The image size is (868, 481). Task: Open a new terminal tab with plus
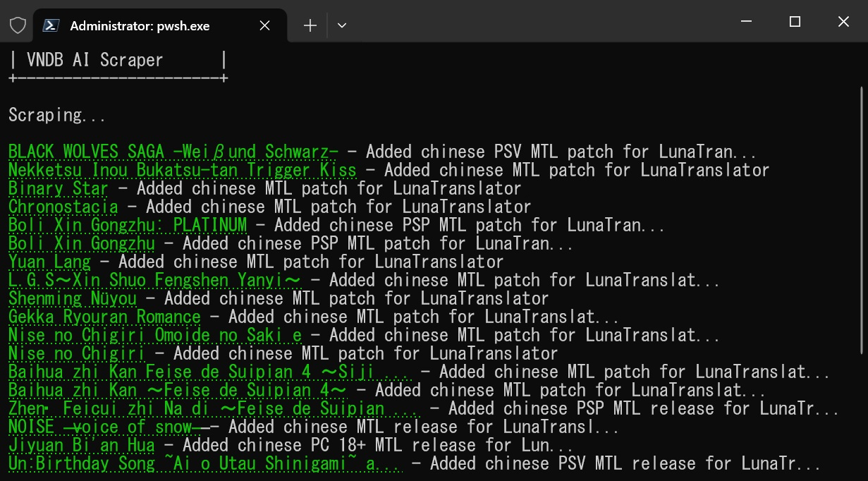pos(310,25)
